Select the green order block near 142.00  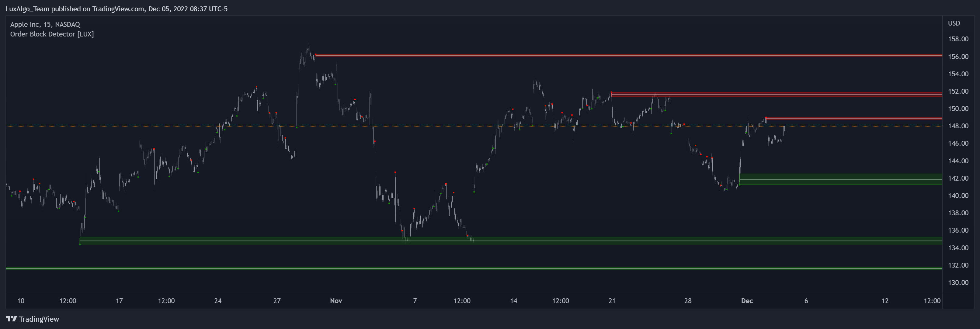[841, 179]
